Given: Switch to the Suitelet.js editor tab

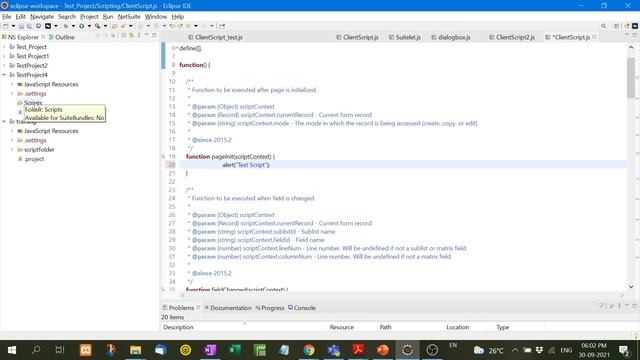Looking at the screenshot, I should pyautogui.click(x=404, y=37).
